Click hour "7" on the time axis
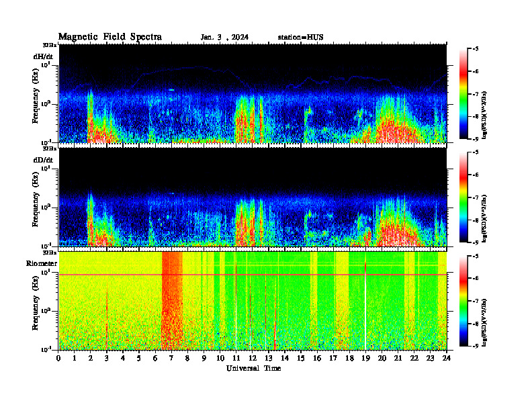This screenshot has height=411, width=532. click(172, 358)
